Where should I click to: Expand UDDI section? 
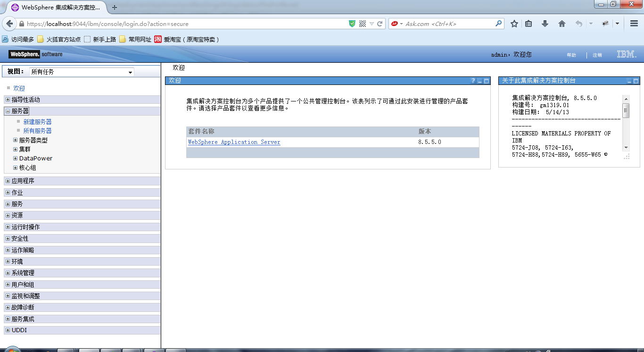[x=7, y=330]
